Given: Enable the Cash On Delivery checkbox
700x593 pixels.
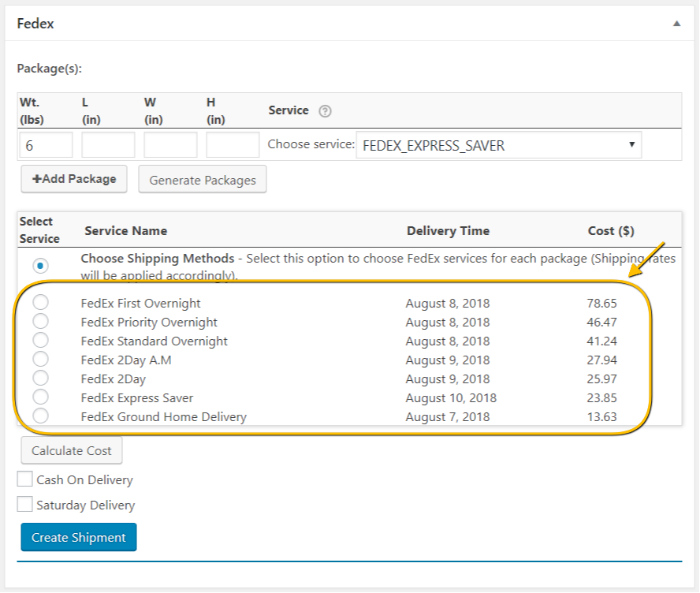Looking at the screenshot, I should pyautogui.click(x=25, y=479).
